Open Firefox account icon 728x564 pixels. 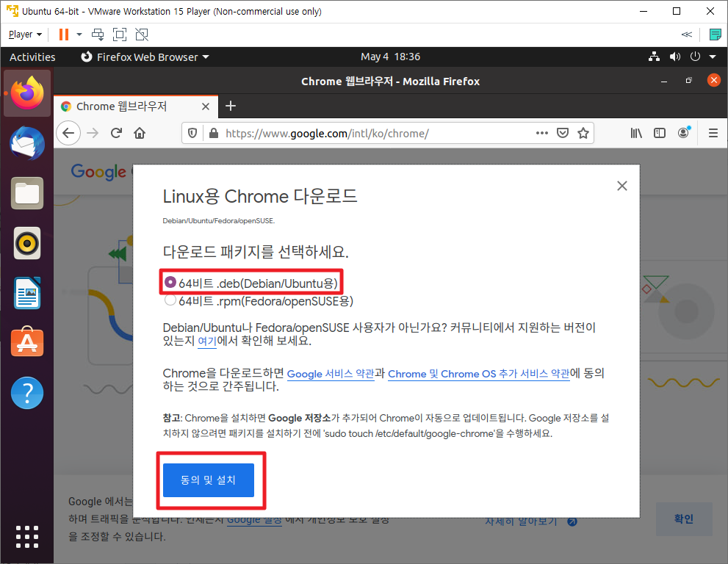pos(683,133)
